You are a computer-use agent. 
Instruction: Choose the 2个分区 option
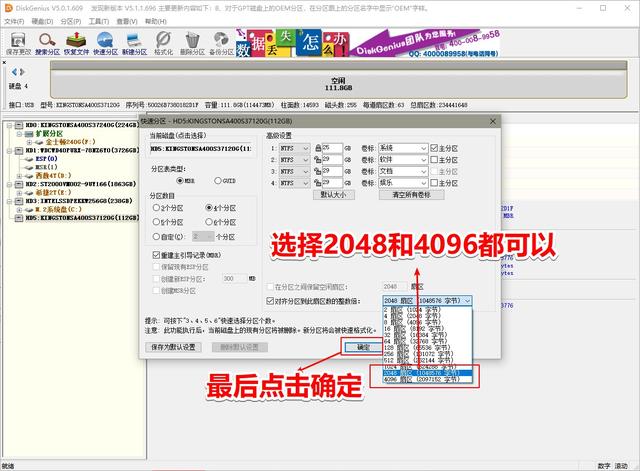(x=156, y=208)
